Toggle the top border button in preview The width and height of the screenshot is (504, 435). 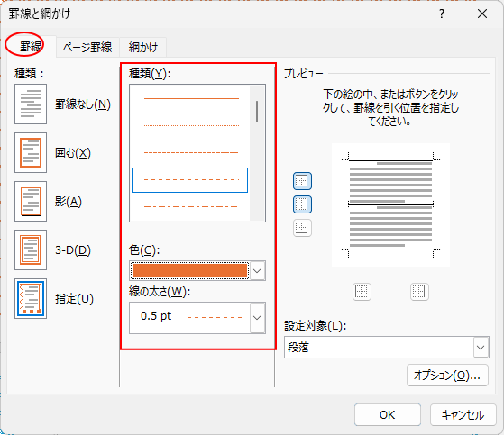pyautogui.click(x=302, y=181)
